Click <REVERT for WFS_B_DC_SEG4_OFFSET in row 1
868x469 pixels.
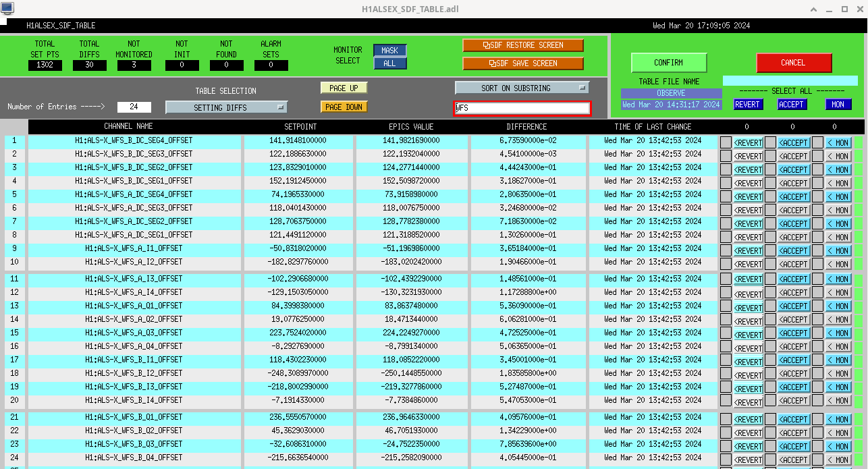click(748, 142)
